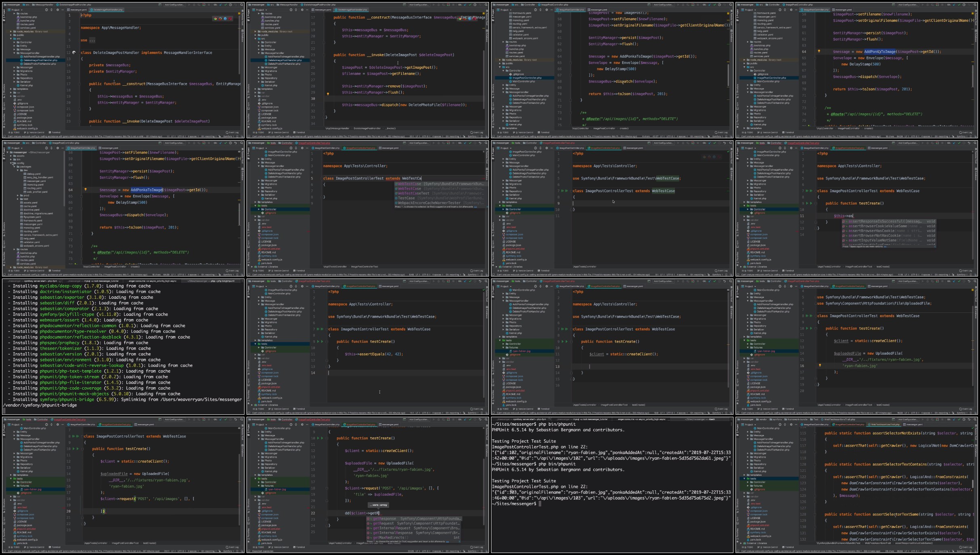The width and height of the screenshot is (980, 555).
Task: Click lightbulb beside 'ryan-fabien.jpg' on line 16
Action: 820,365
